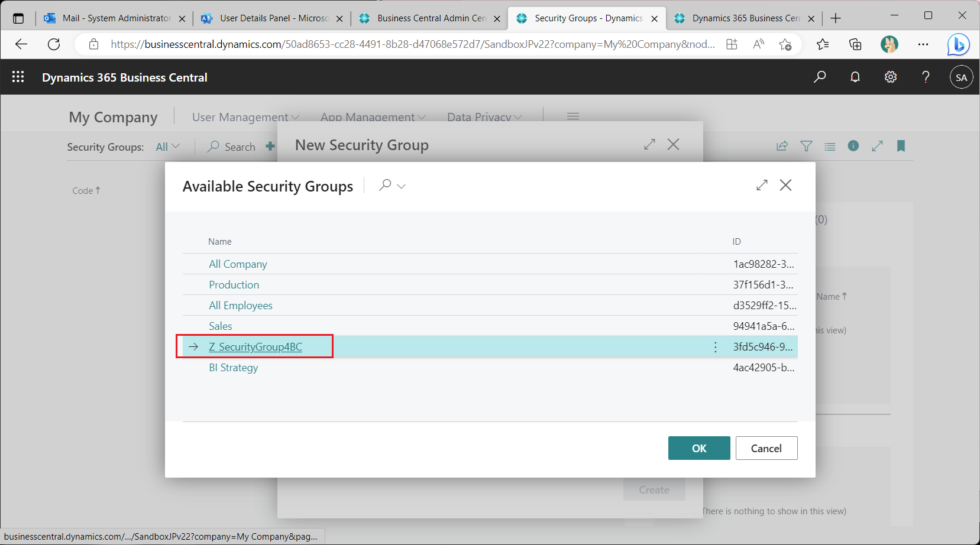Open Tell Me search in the header
The height and width of the screenshot is (545, 980).
tap(820, 76)
